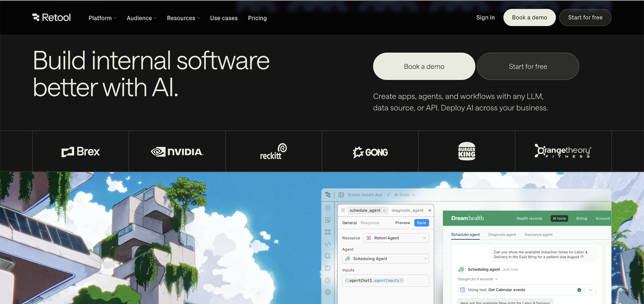Click the Preview button

tap(402, 223)
